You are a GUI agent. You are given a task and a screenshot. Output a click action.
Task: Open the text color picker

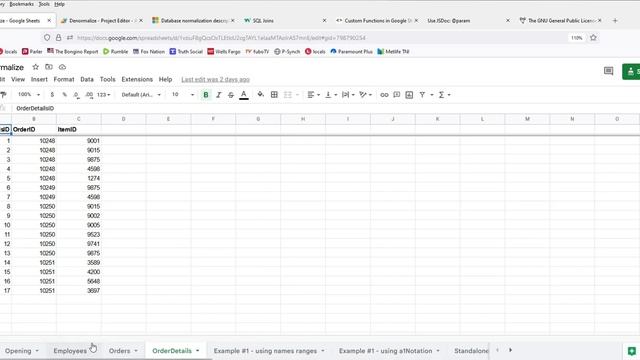tap(244, 95)
